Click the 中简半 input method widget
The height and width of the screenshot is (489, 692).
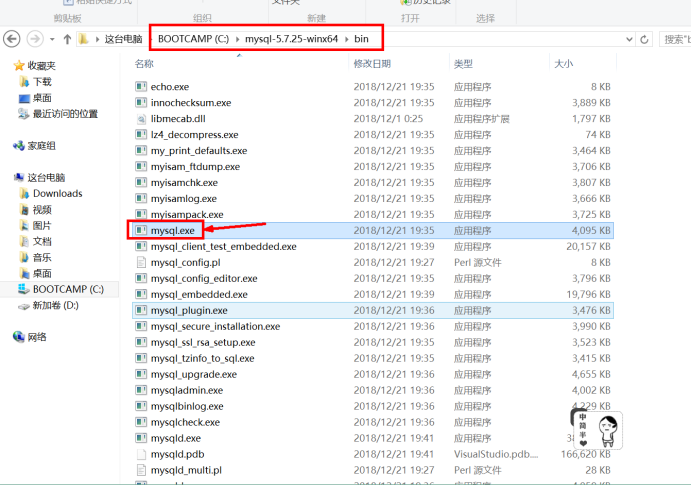pyautogui.click(x=596, y=429)
